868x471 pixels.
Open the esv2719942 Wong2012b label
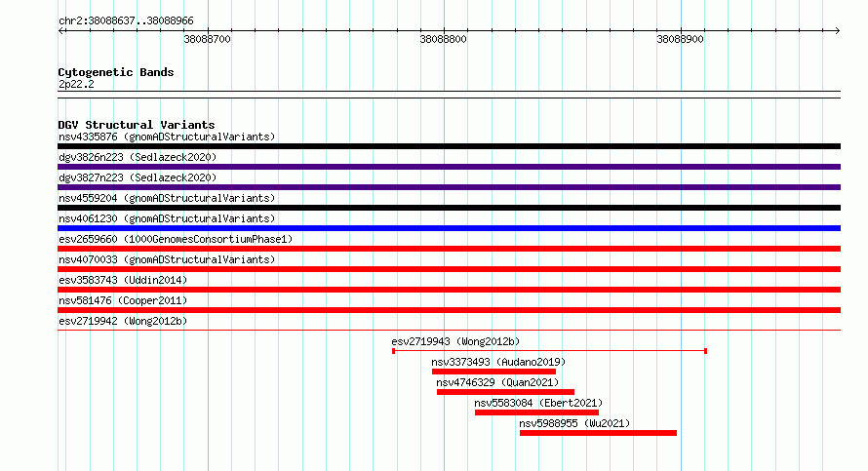pyautogui.click(x=123, y=321)
